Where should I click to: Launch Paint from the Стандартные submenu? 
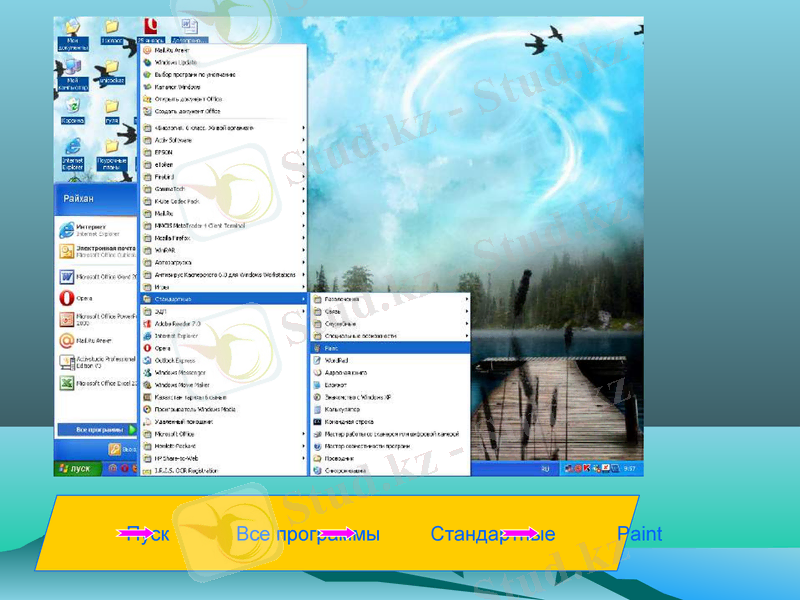click(x=331, y=348)
